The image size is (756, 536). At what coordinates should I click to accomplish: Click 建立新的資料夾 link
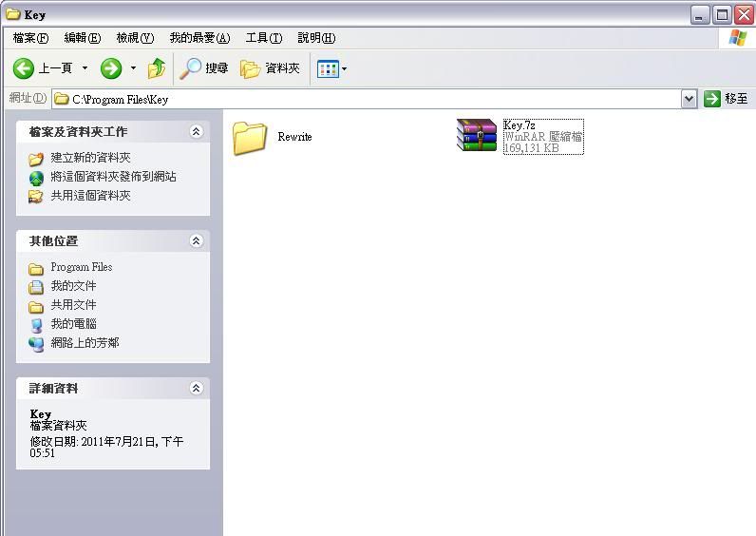pyautogui.click(x=90, y=158)
